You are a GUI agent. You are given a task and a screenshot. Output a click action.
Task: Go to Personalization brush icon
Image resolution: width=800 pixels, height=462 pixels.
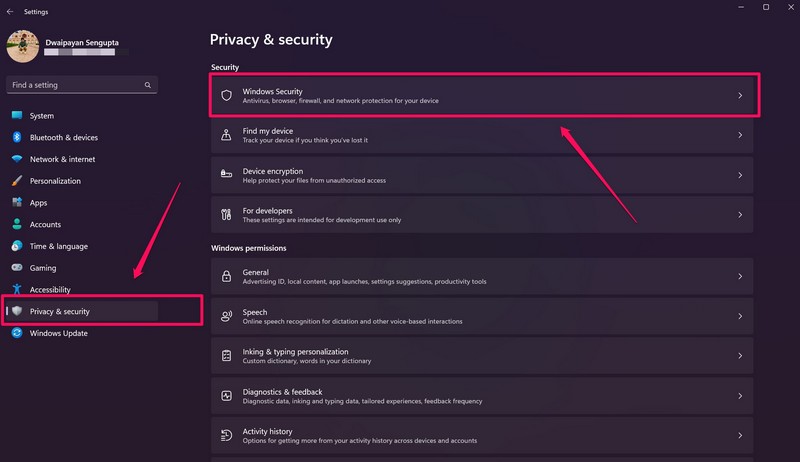click(17, 181)
